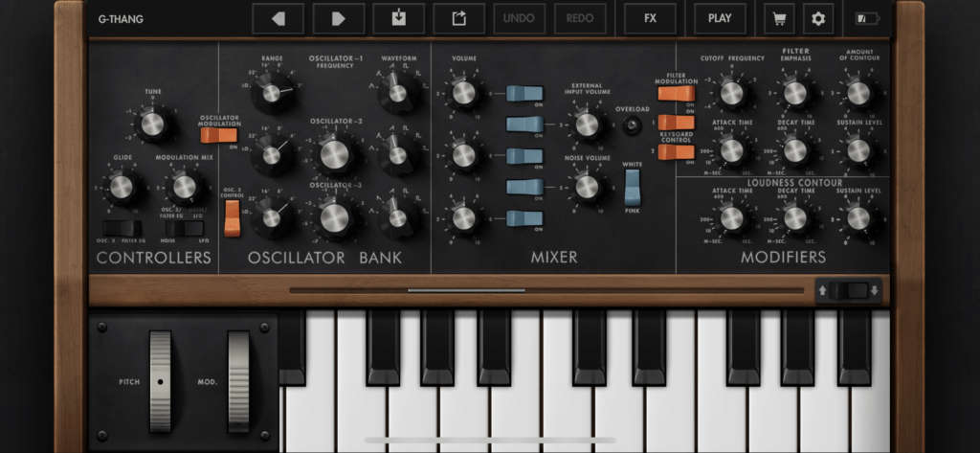The width and height of the screenshot is (980, 453).
Task: Flip the Osc. 3 / Filter EG switch
Action: (x=122, y=228)
